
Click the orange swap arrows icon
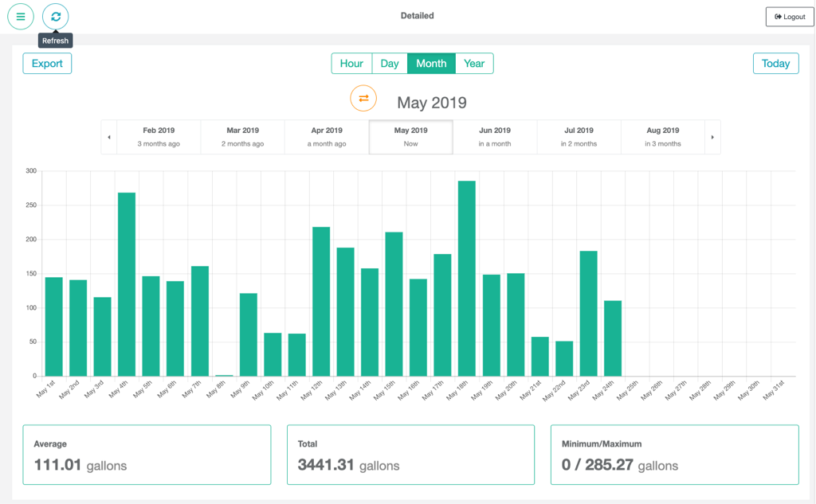(x=363, y=98)
